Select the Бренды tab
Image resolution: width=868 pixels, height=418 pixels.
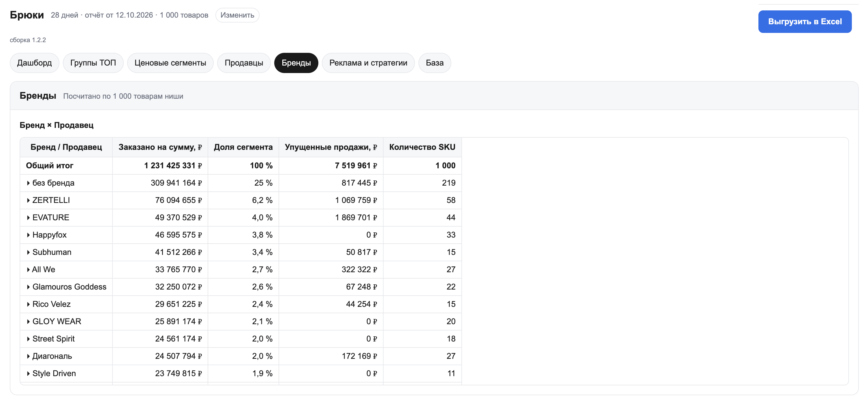[x=296, y=63]
